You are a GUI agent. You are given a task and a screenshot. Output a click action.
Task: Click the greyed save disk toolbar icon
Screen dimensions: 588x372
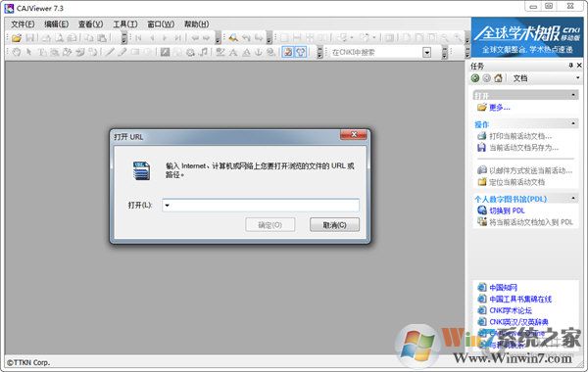tap(30, 38)
